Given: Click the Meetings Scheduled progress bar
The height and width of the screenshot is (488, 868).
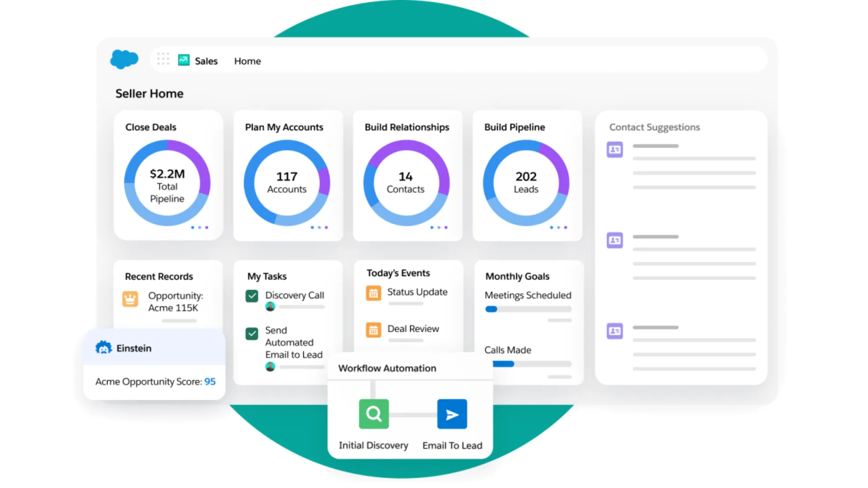Looking at the screenshot, I should coord(528,309).
